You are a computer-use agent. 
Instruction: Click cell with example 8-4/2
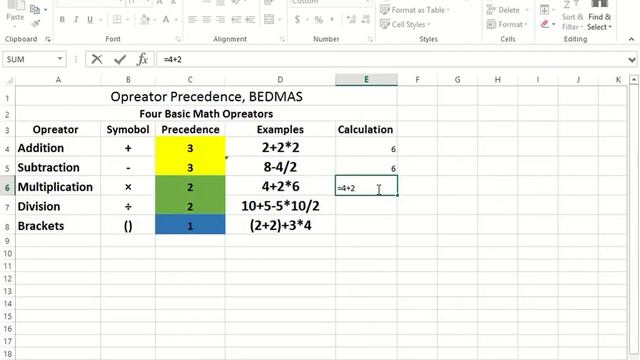(280, 167)
